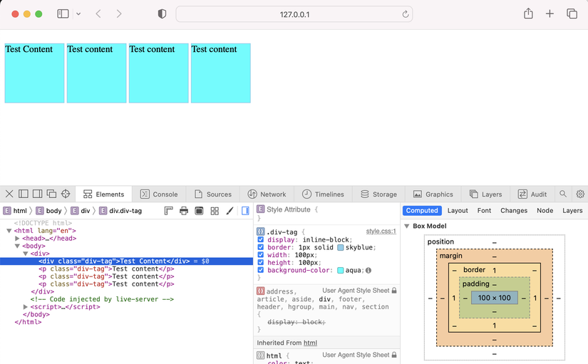588x364 pixels.
Task: Close the Web Inspector with X icon
Action: click(9, 194)
